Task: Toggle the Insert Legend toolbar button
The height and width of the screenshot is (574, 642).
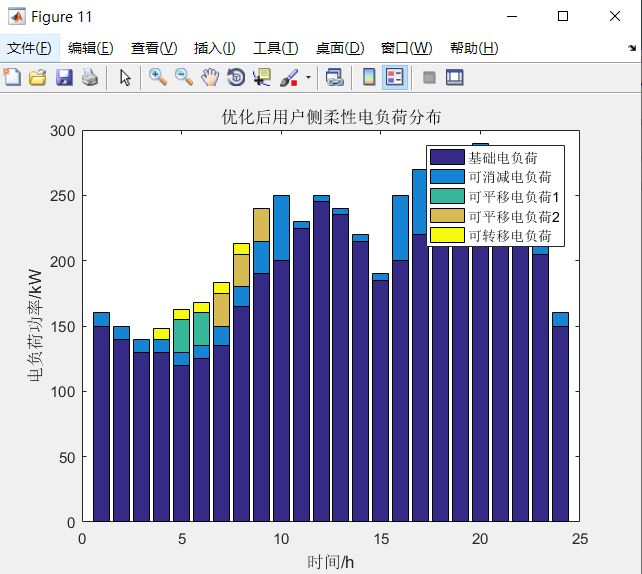Action: [395, 77]
